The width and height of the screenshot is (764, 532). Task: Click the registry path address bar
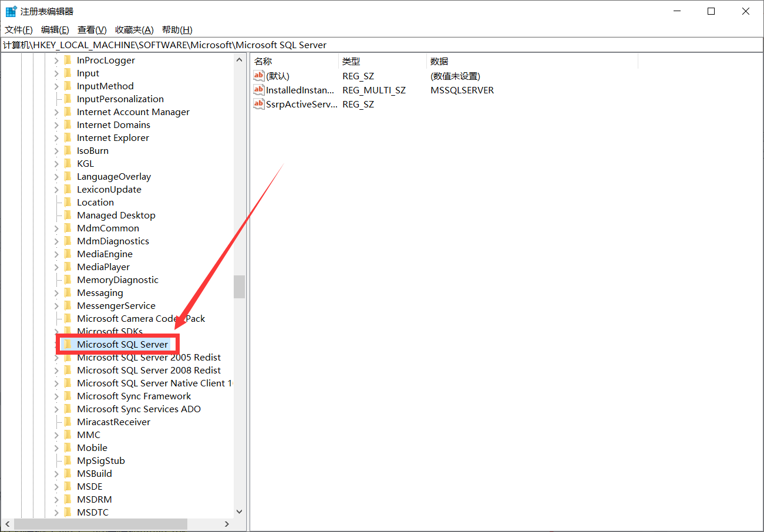coord(382,45)
